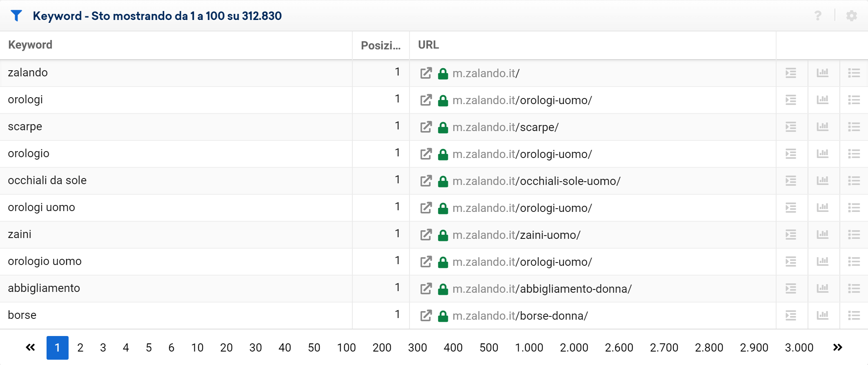Click the keyword 'occhiali da sole'
The width and height of the screenshot is (868, 365).
[x=47, y=180]
